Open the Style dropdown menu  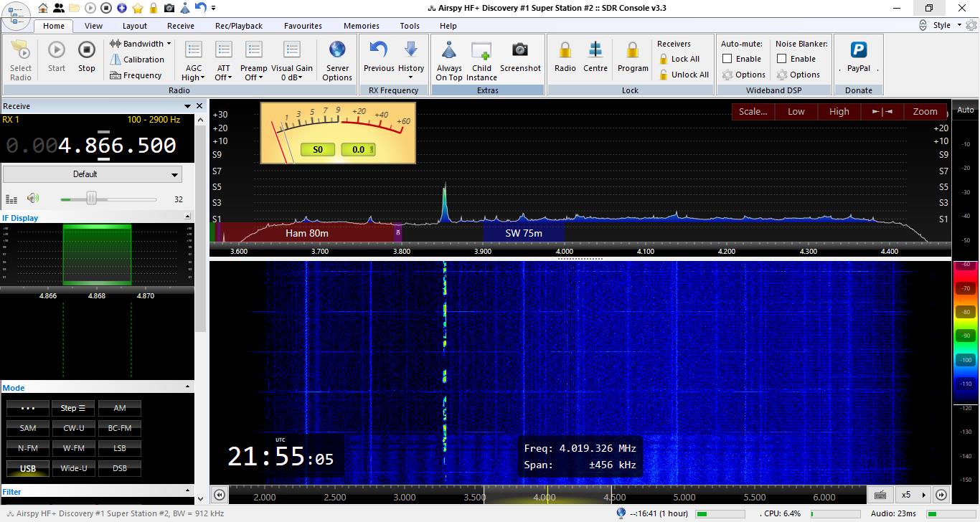tap(946, 25)
